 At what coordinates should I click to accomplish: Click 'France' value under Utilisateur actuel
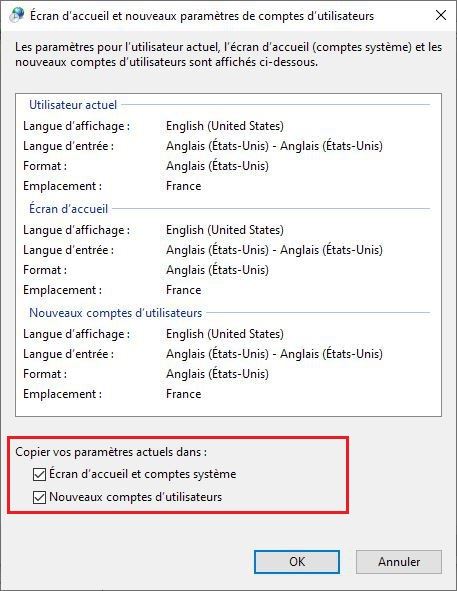[184, 186]
